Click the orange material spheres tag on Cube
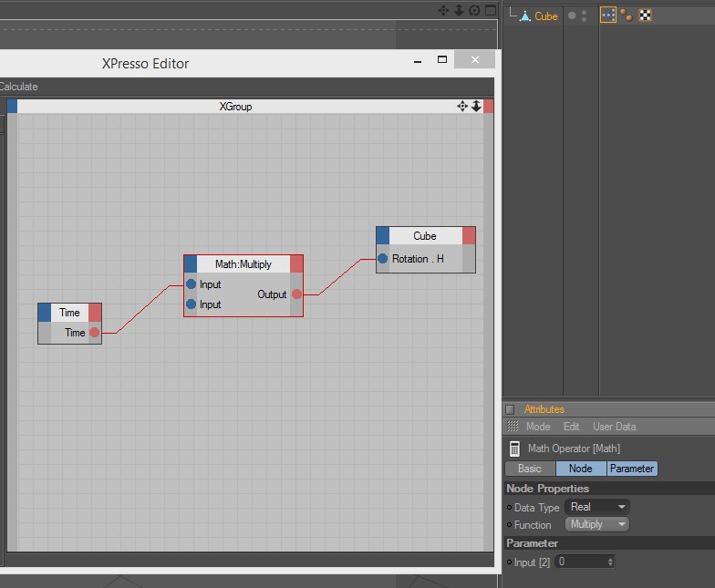This screenshot has width=715, height=588. pyautogui.click(x=627, y=15)
